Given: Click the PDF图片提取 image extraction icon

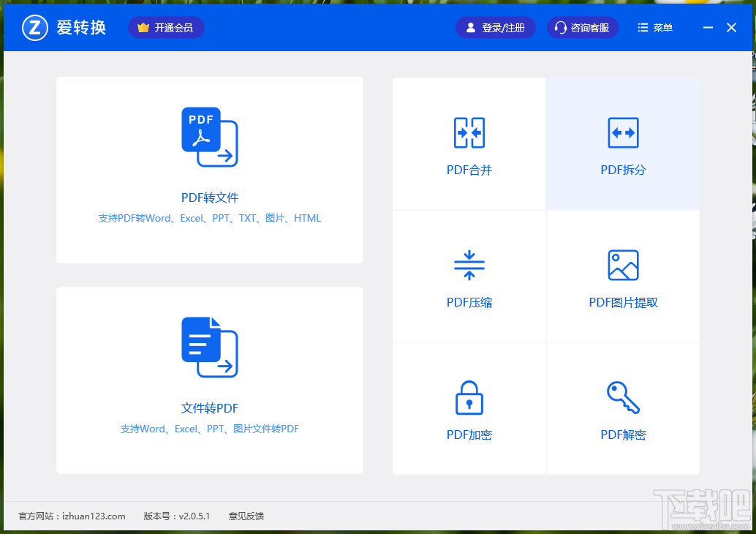Looking at the screenshot, I should point(622,265).
